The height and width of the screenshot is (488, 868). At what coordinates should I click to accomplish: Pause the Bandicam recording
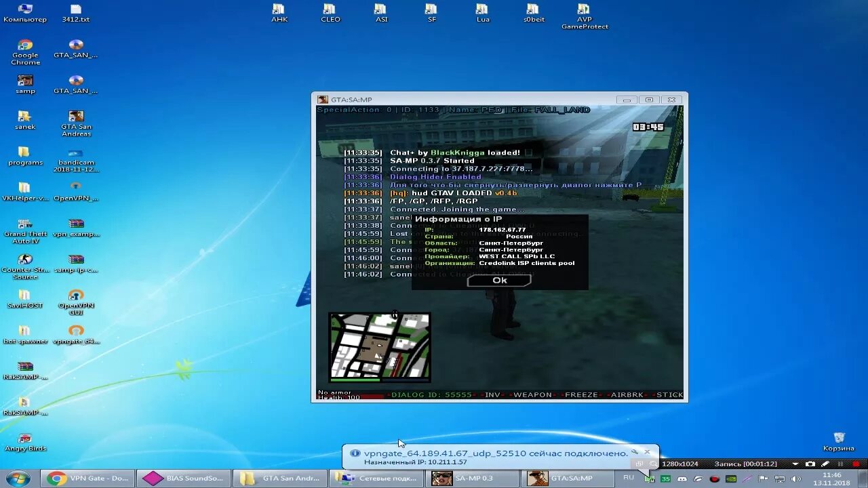841,464
